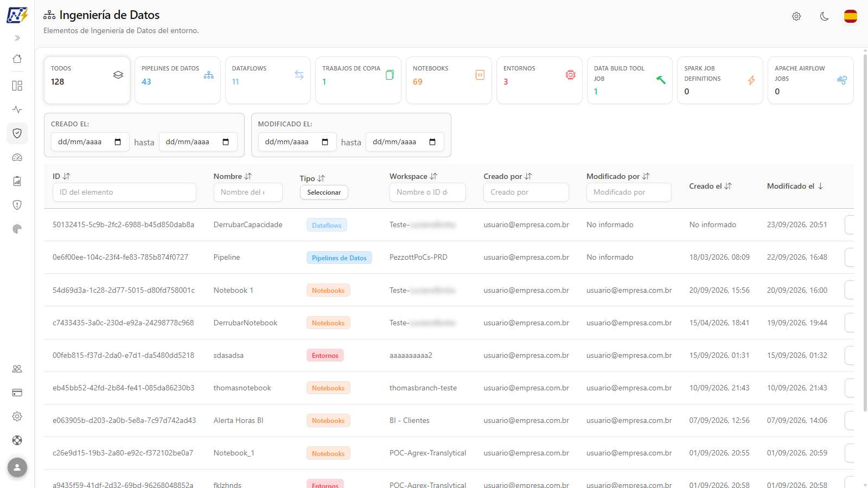Select workspace thomasbranch-teste
Screen dimensions: 868x488
423,388
